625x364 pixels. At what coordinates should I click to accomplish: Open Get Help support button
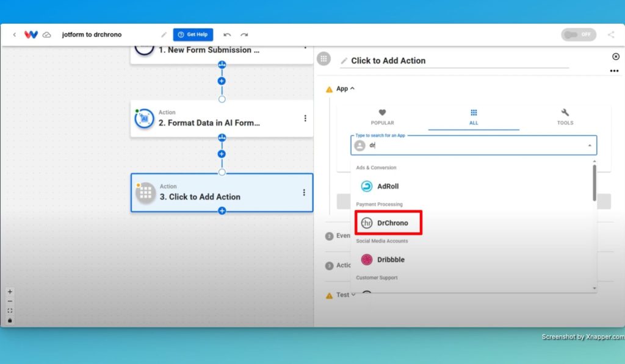(x=193, y=35)
